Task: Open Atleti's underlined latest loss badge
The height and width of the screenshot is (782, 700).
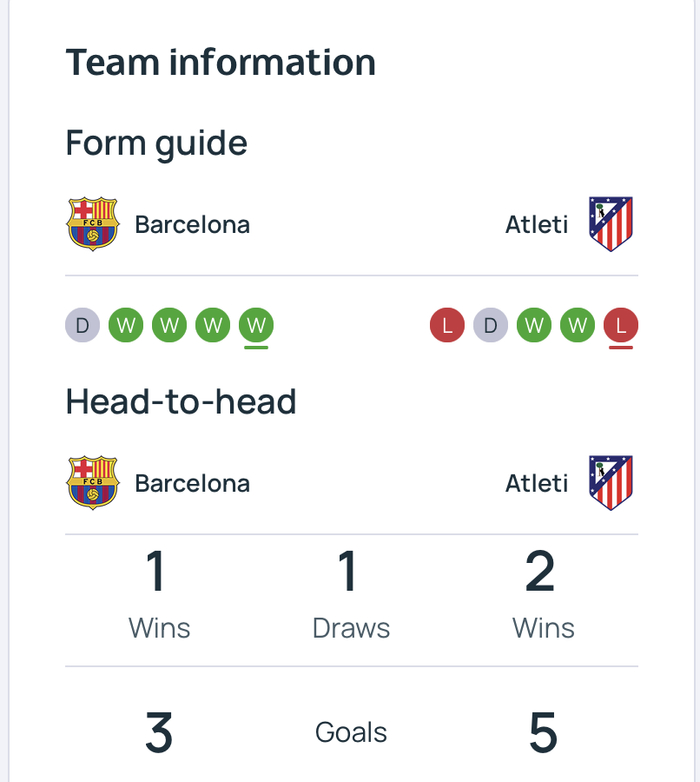Action: 621,325
